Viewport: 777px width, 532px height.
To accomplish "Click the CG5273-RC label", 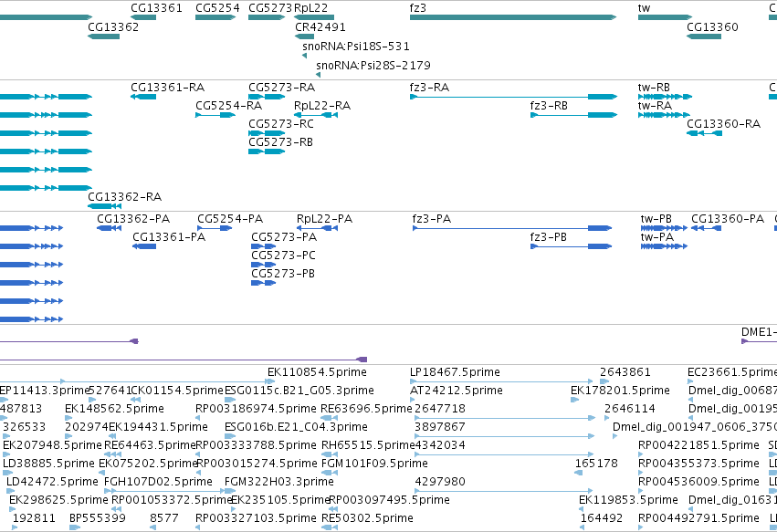I will [281, 124].
